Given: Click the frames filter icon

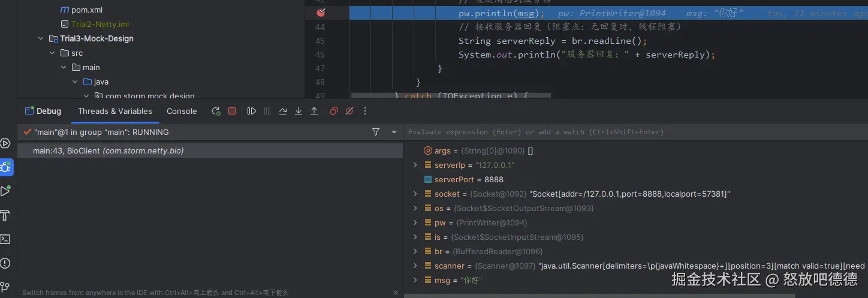Looking at the screenshot, I should 376,132.
